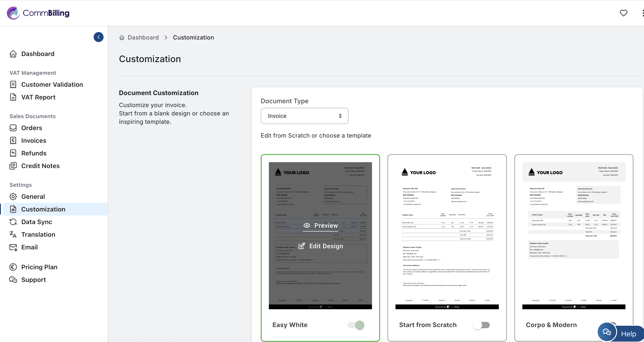Click the Invoice dropdown arrows

tap(340, 116)
